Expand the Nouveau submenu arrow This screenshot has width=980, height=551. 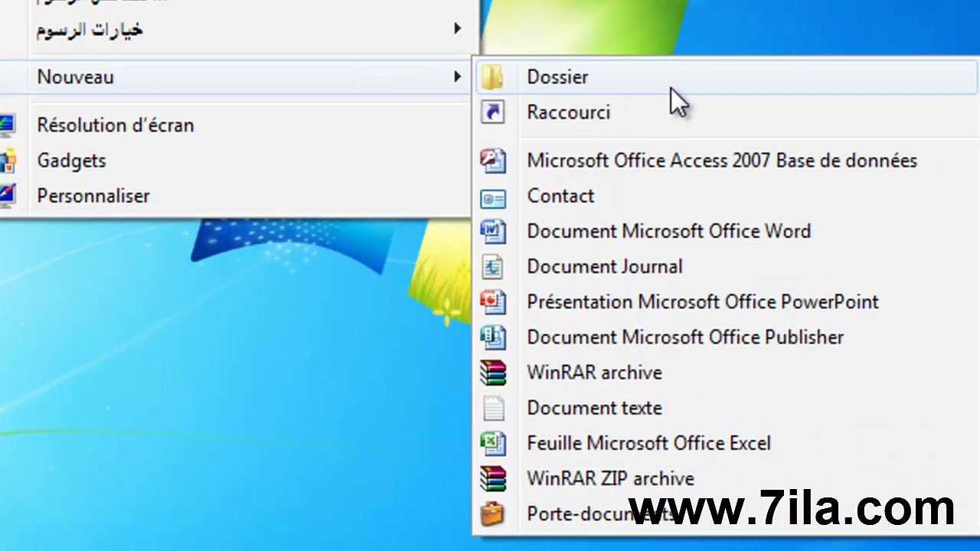click(457, 77)
